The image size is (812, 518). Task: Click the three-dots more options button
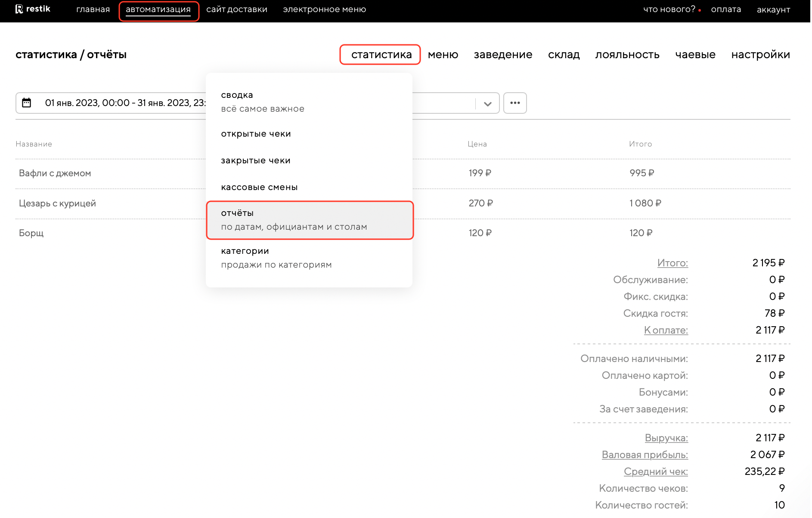515,103
